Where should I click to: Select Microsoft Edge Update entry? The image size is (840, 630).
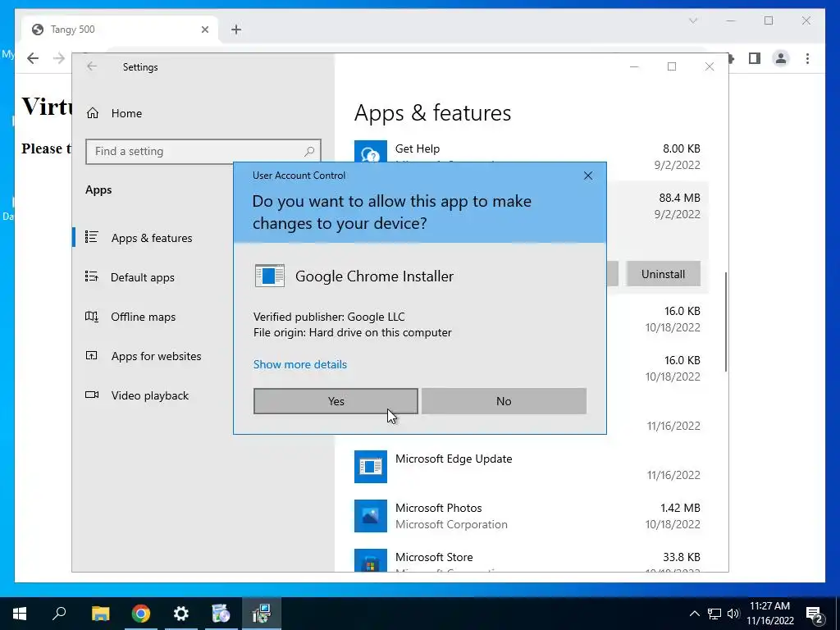click(x=527, y=466)
